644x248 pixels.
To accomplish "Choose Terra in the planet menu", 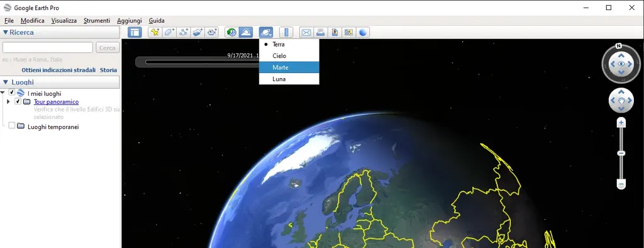I will [x=289, y=44].
